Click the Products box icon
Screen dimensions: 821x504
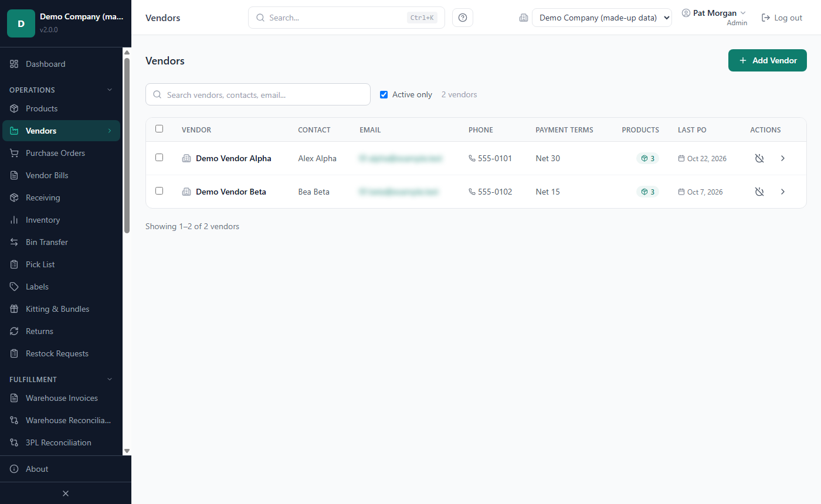pos(14,108)
